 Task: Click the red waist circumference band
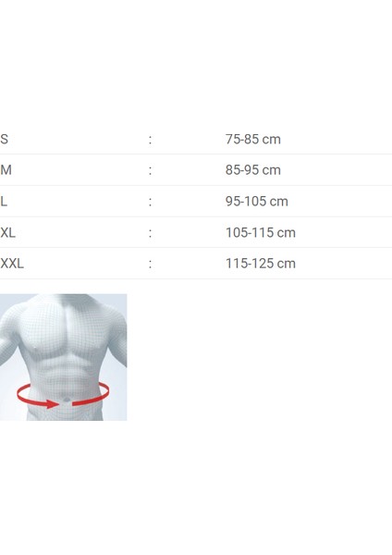[63, 395]
